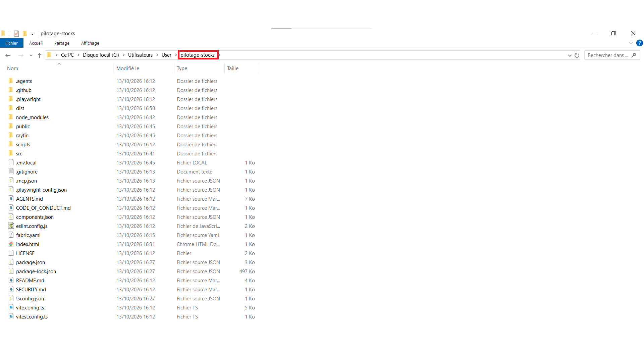Open the address bar history dropdown
This screenshot has height=345, width=644.
[570, 55]
